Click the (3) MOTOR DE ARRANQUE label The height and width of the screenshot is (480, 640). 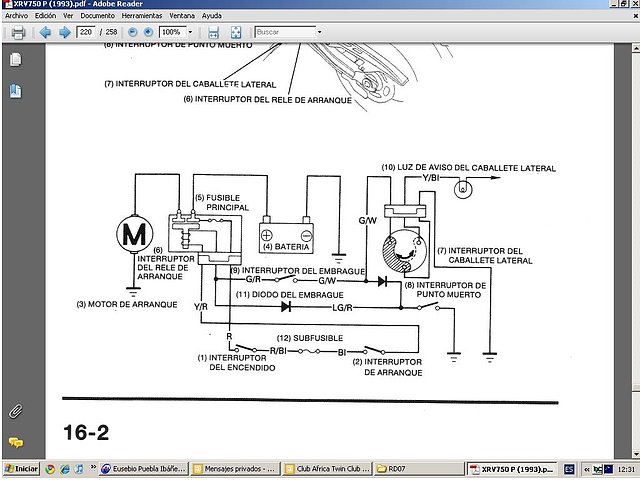(127, 304)
